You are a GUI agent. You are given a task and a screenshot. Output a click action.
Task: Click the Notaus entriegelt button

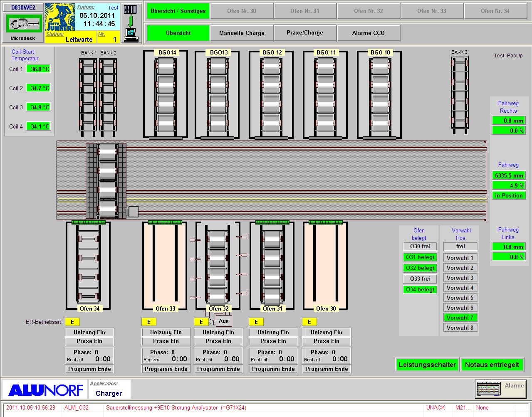point(492,365)
